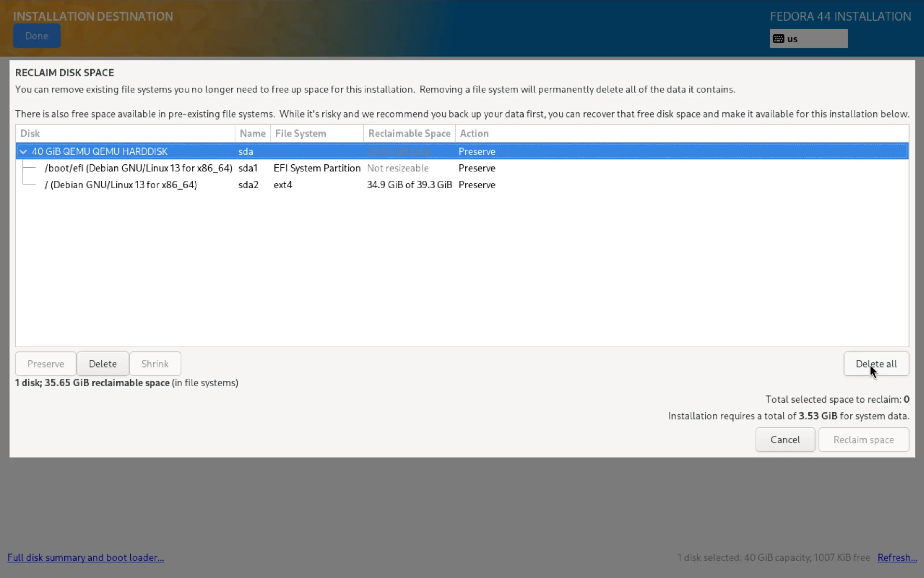
Task: Click the 1 disk selected; 40 GiB capacity status
Action: coord(773,557)
